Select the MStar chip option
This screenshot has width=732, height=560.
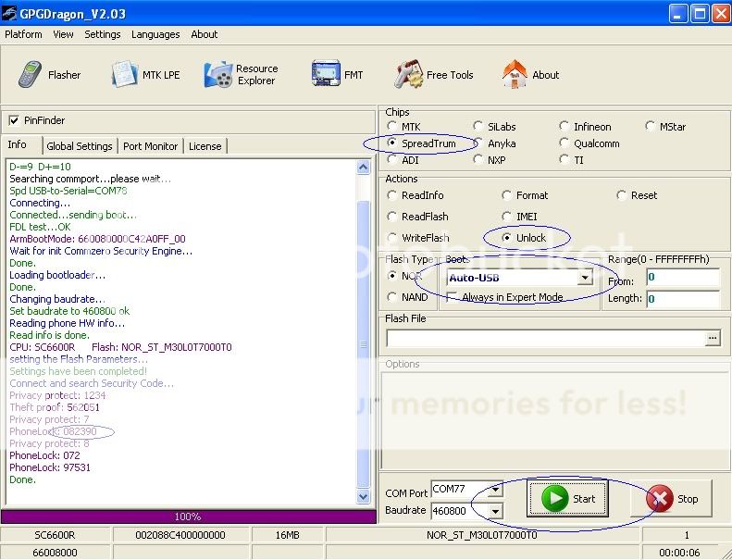pos(650,126)
